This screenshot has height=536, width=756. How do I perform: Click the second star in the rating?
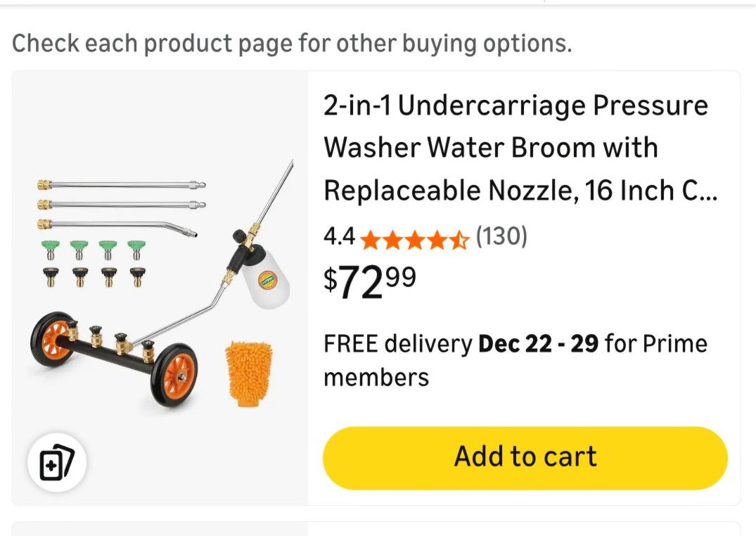(394, 239)
